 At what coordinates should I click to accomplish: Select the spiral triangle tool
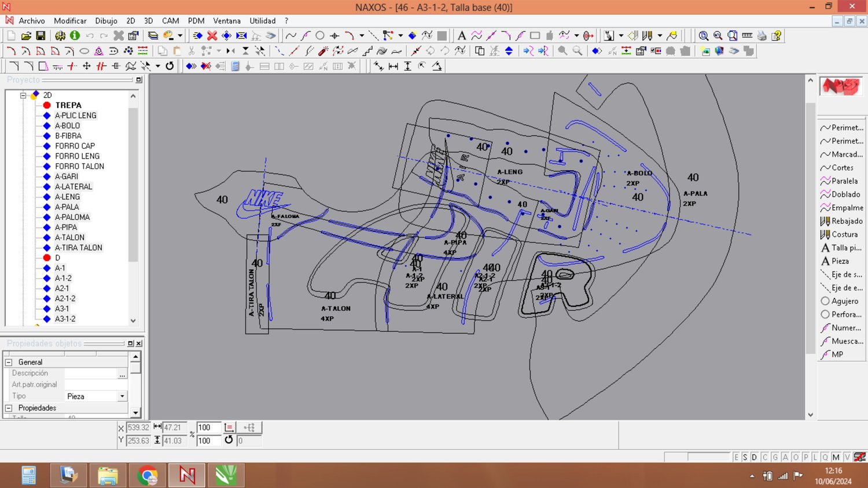[x=99, y=51]
